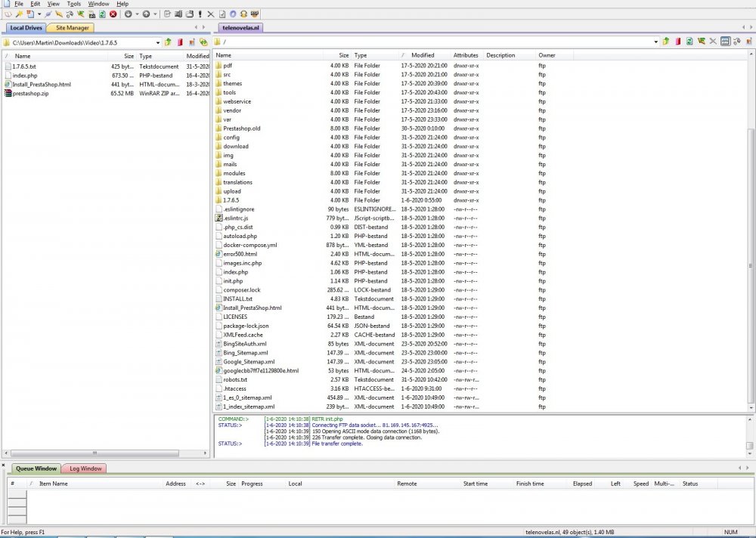Screen dimensions: 756x538
Task: Go up one folder in the remote pane
Action: [x=666, y=42]
